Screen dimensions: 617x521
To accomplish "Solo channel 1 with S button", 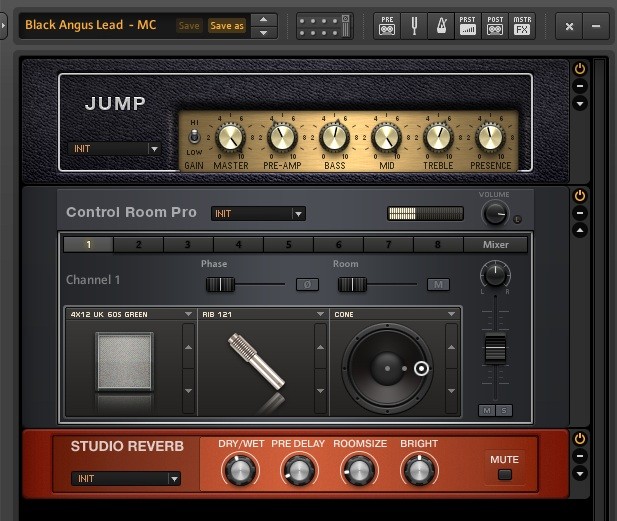I will [x=504, y=411].
